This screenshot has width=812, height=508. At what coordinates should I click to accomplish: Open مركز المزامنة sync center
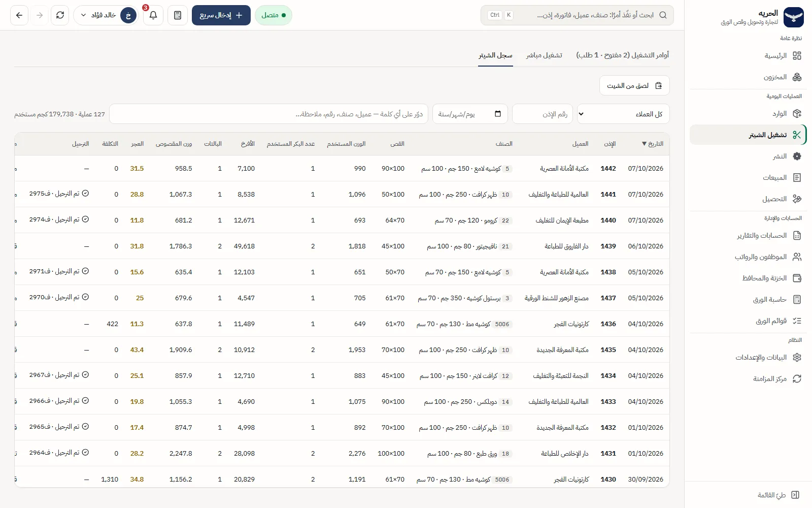click(x=748, y=379)
